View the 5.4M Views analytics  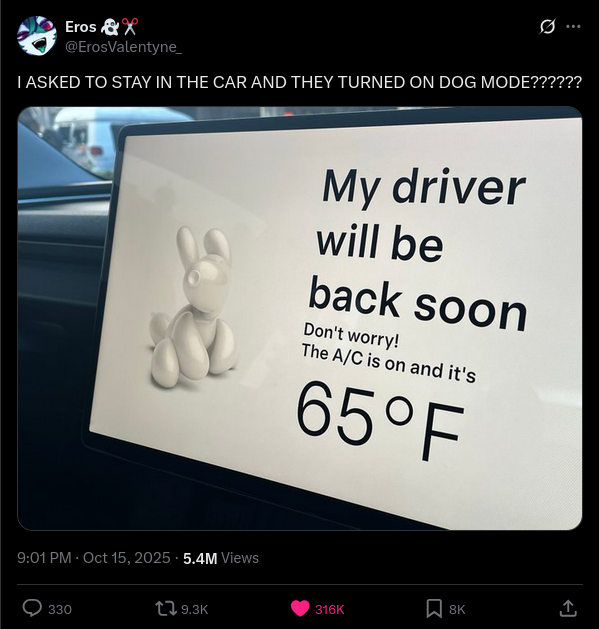221,558
